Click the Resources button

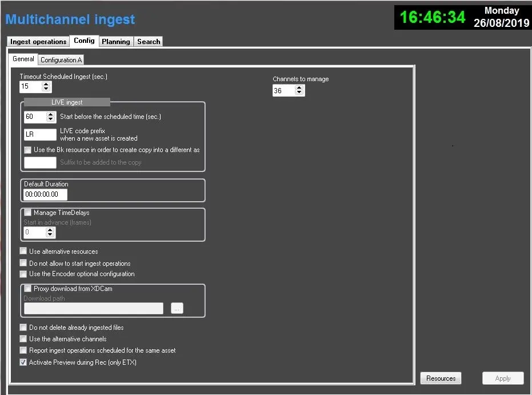click(x=441, y=378)
